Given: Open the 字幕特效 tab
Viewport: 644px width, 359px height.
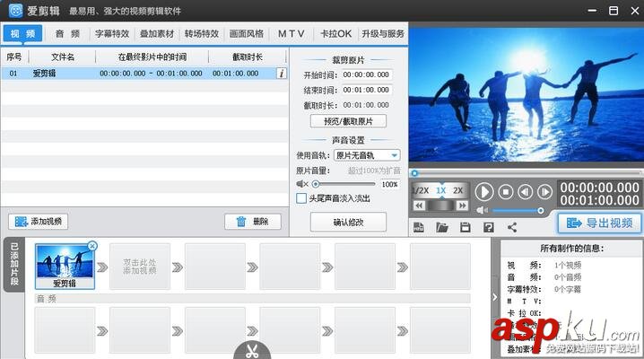Looking at the screenshot, I should point(112,34).
